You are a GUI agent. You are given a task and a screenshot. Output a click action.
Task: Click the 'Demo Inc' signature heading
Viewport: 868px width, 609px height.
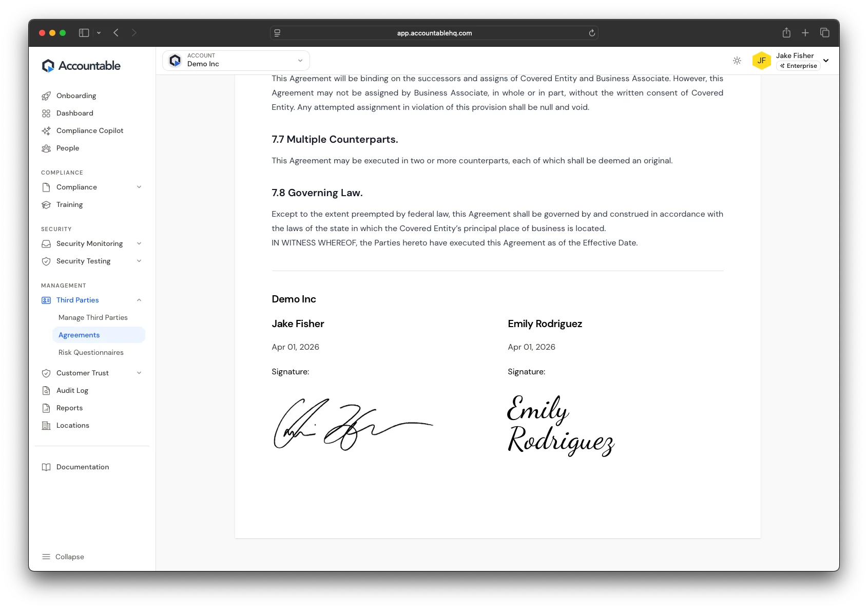294,299
